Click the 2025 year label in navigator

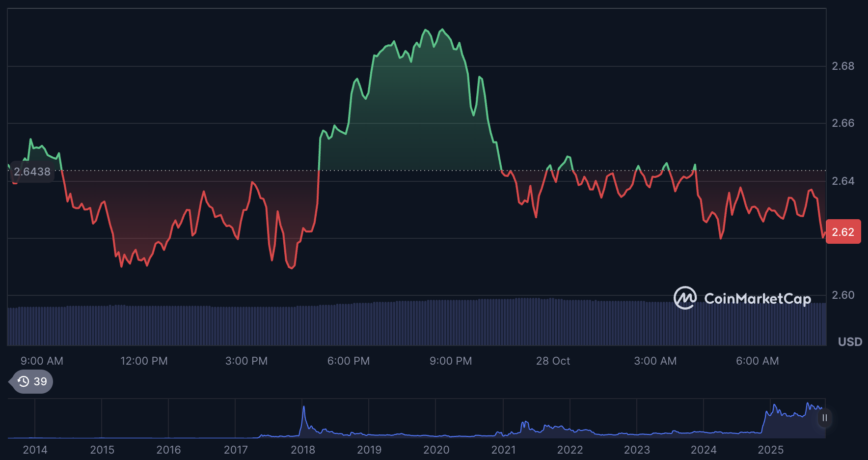click(770, 450)
